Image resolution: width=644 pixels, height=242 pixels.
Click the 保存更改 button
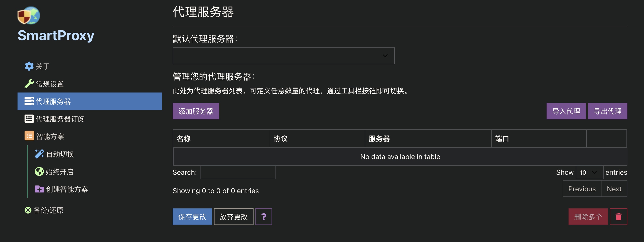point(192,217)
